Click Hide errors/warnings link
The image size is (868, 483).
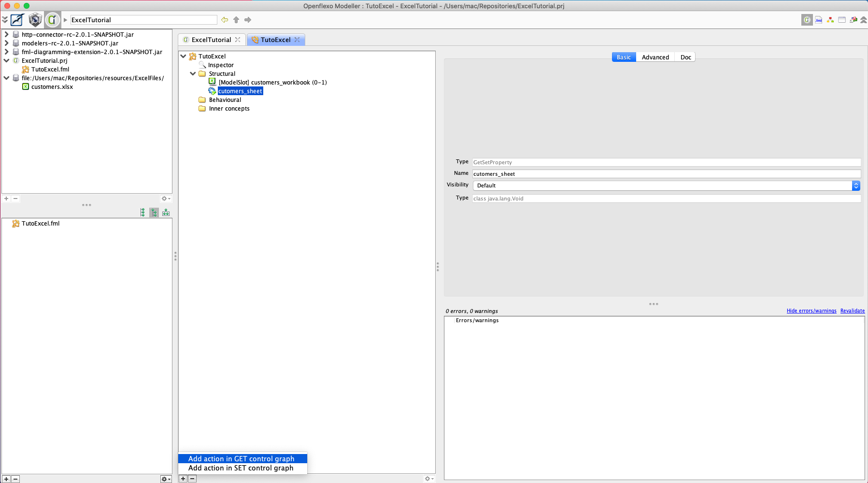(811, 311)
